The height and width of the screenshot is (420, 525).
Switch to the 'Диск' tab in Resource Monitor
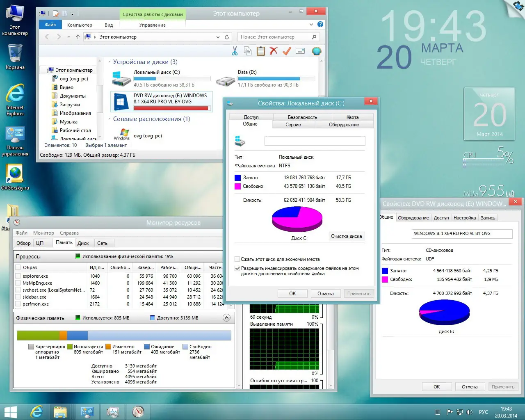pos(83,243)
